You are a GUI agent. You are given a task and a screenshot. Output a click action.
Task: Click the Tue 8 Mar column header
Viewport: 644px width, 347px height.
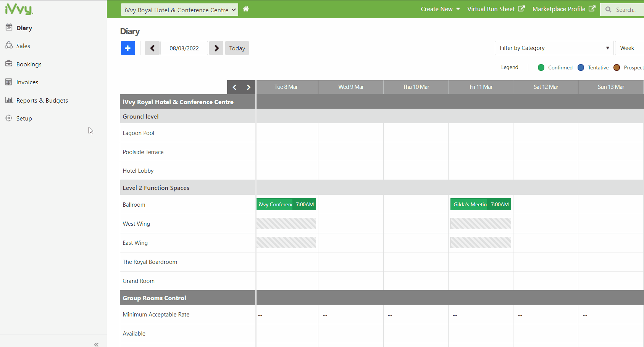[x=287, y=87]
